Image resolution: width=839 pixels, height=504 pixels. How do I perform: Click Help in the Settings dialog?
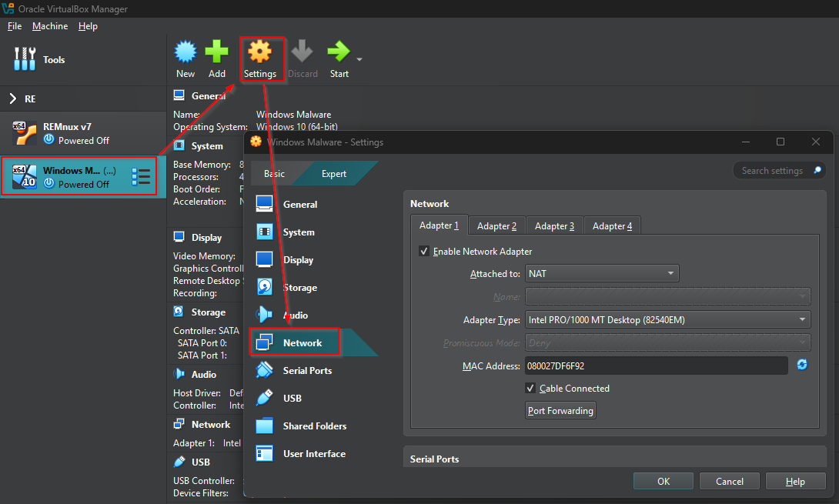(x=795, y=481)
